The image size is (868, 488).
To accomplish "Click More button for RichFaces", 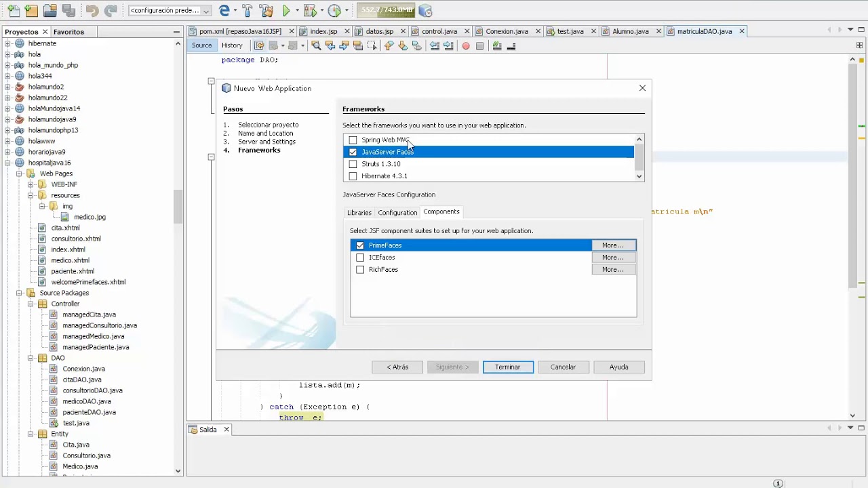I will (x=613, y=270).
